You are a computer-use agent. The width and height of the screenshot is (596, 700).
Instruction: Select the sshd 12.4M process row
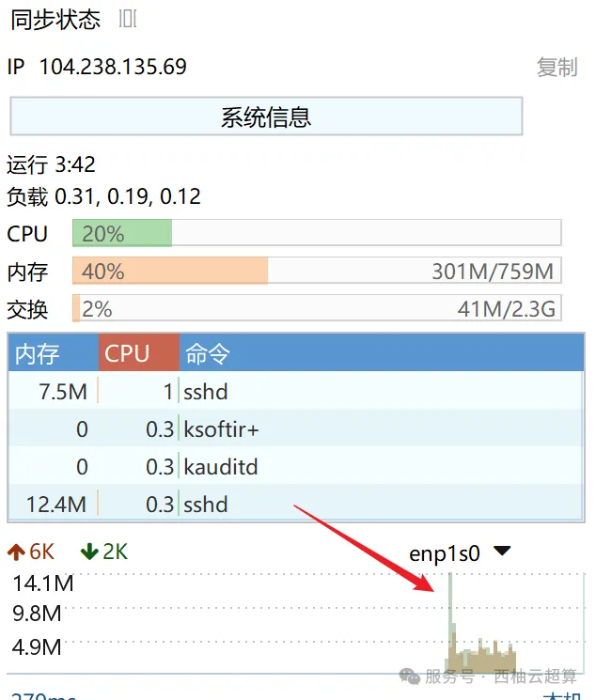[296, 503]
